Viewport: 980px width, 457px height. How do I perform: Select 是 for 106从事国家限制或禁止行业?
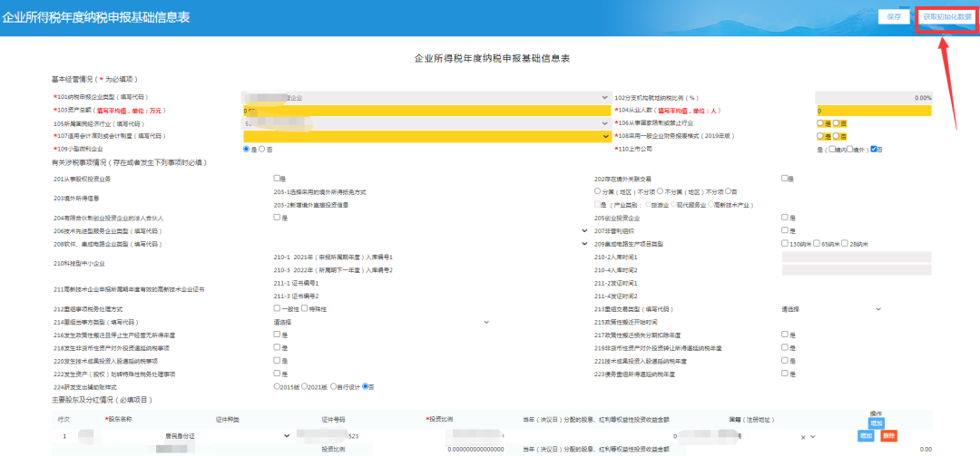[x=820, y=123]
